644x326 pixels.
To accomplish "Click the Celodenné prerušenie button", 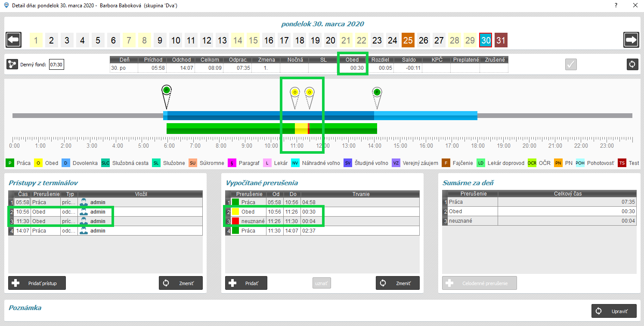I will (x=480, y=283).
